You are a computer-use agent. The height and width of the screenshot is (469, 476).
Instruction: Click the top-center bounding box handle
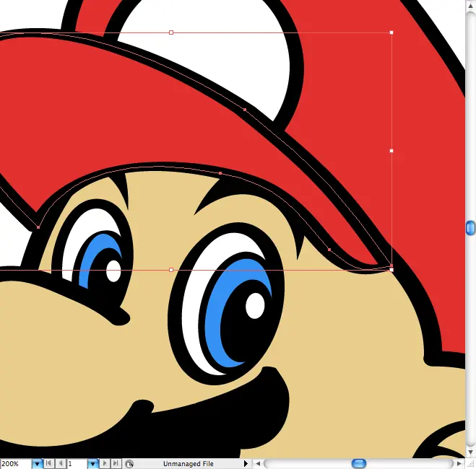(171, 32)
